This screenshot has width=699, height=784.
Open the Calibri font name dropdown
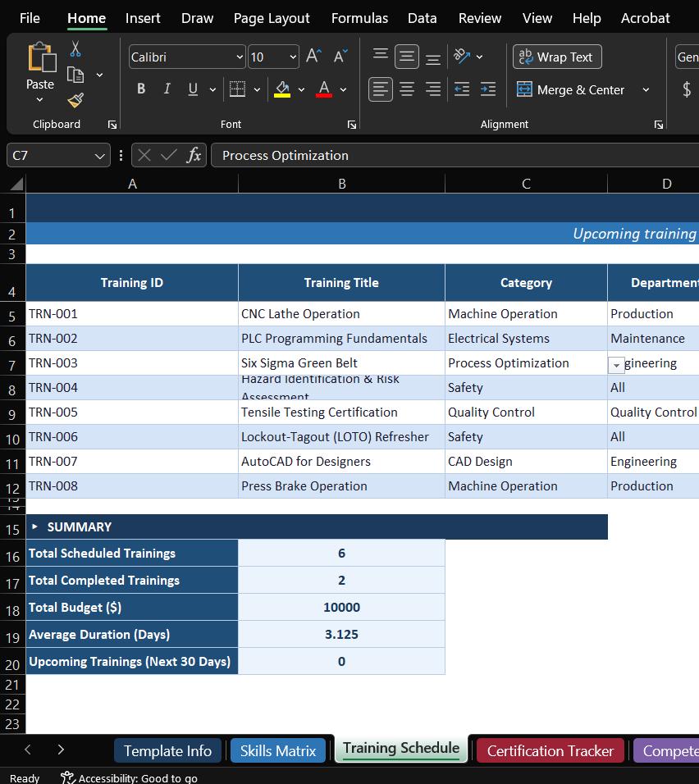[x=240, y=57]
